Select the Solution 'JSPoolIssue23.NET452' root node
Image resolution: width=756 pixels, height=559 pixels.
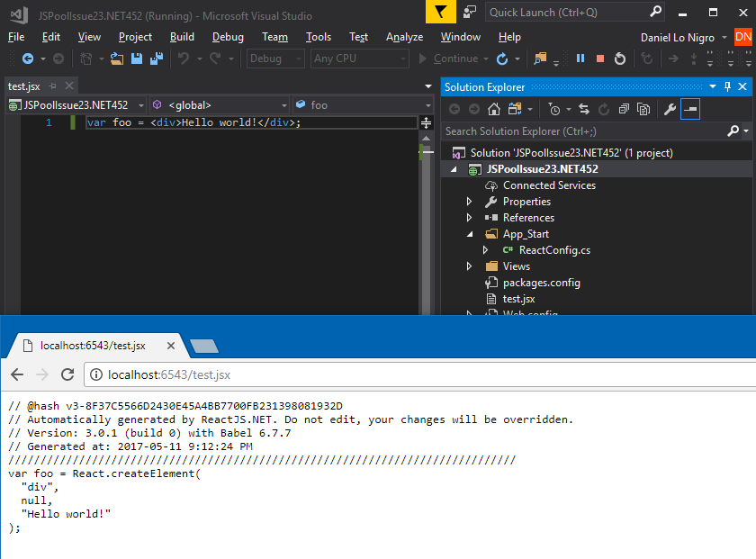(x=571, y=153)
